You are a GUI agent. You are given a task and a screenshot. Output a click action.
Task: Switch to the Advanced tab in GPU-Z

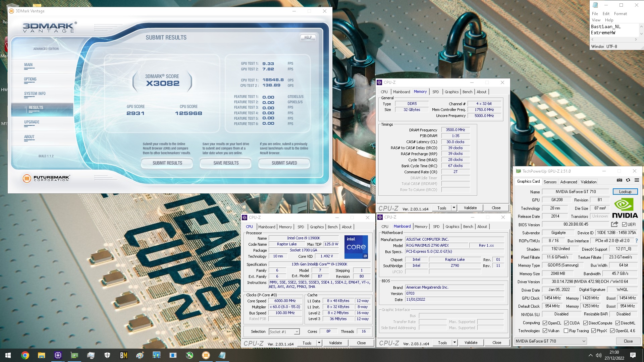pyautogui.click(x=569, y=182)
